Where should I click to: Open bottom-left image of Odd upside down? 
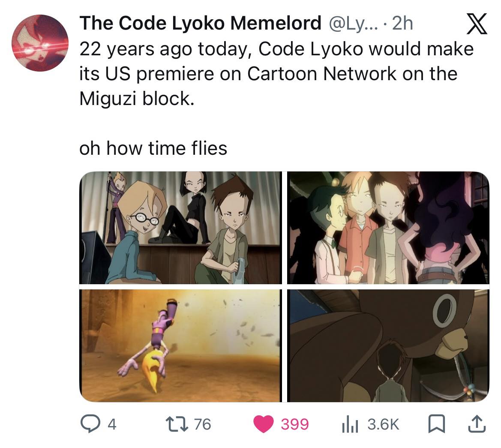(x=180, y=346)
